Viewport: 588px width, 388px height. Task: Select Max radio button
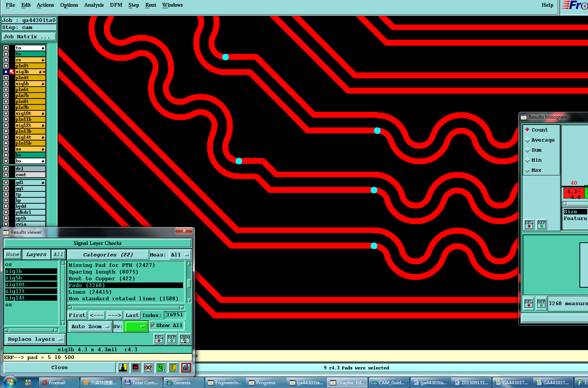527,170
